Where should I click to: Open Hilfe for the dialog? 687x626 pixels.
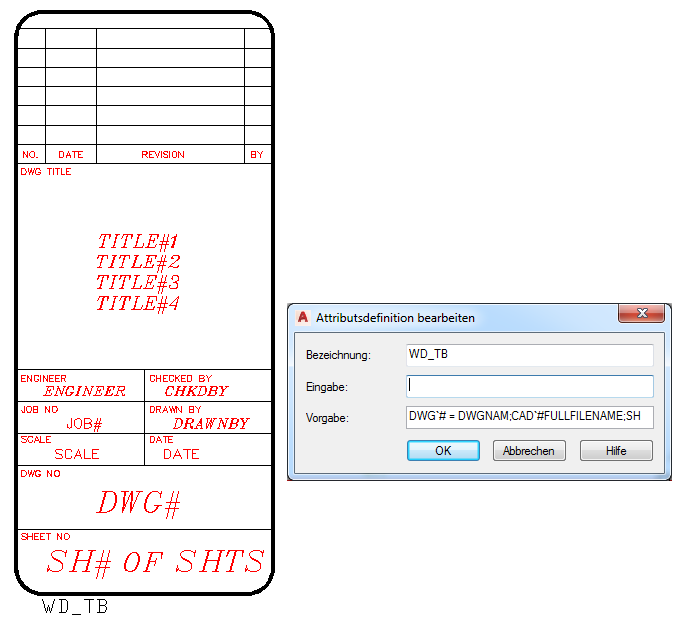(x=616, y=450)
